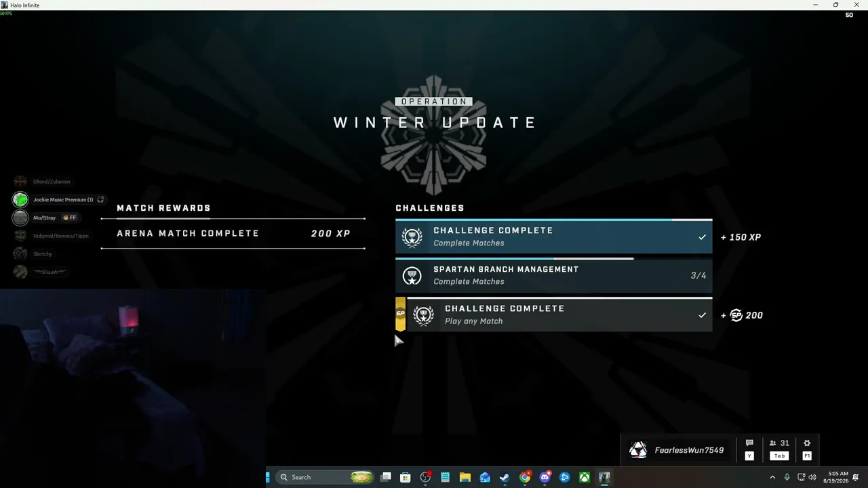Click the Dfend/Zulamen avatar in voice overlay
The image size is (868, 488).
(x=20, y=181)
